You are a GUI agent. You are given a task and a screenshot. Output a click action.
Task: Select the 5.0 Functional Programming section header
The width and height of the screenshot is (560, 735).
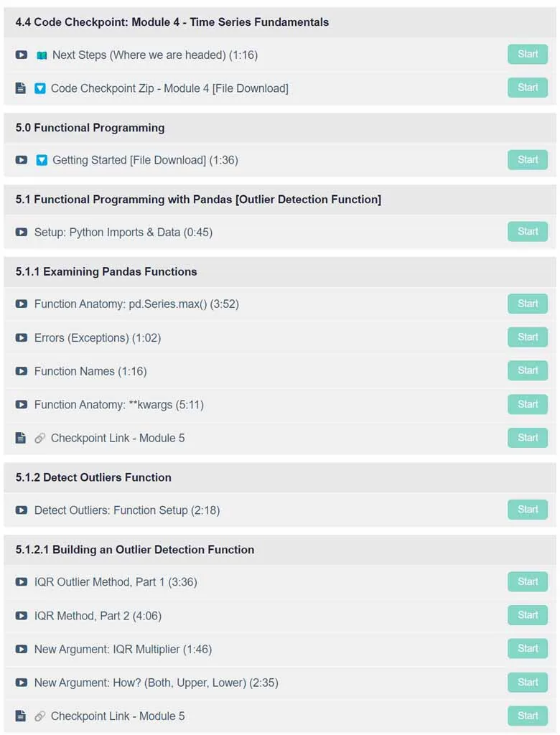[x=279, y=128]
